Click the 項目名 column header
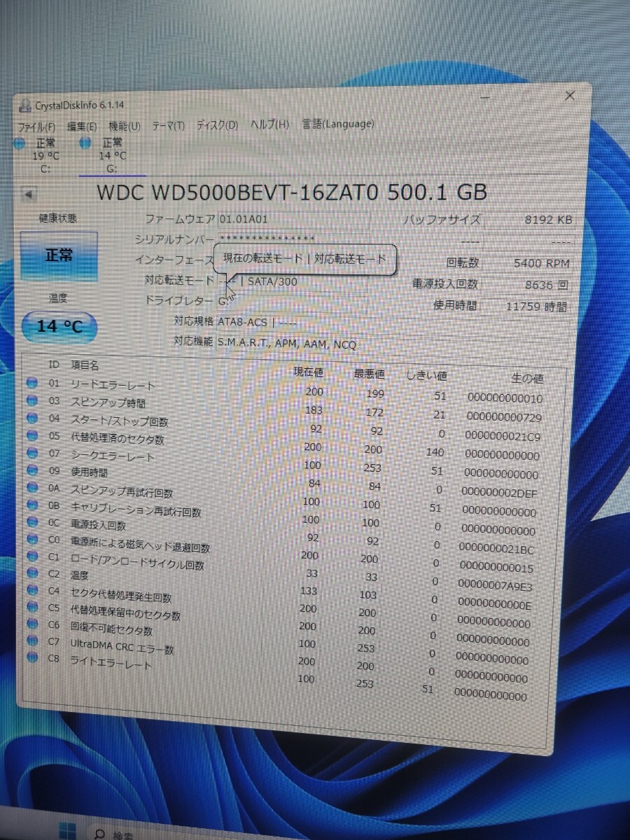The image size is (630, 840). (x=85, y=365)
